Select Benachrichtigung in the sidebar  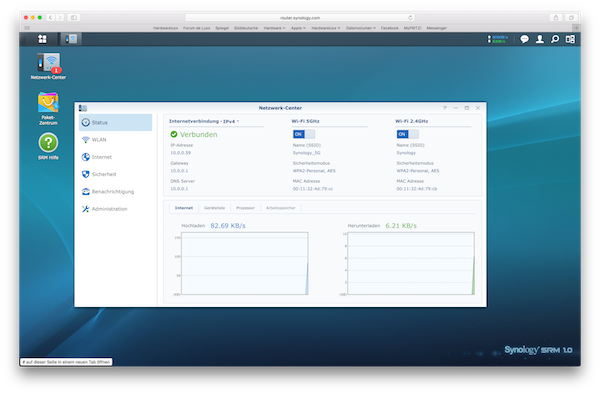[116, 191]
